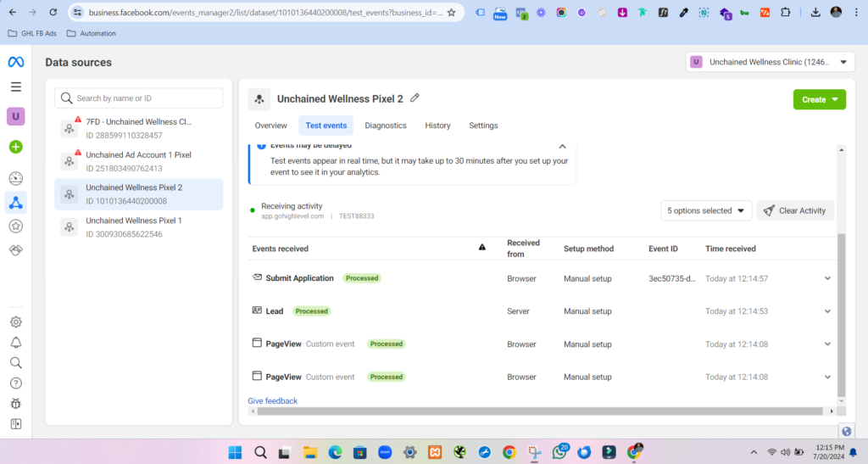This screenshot has height=464, width=868.
Task: Edit pixel name with the pencil icon
Action: pos(415,98)
